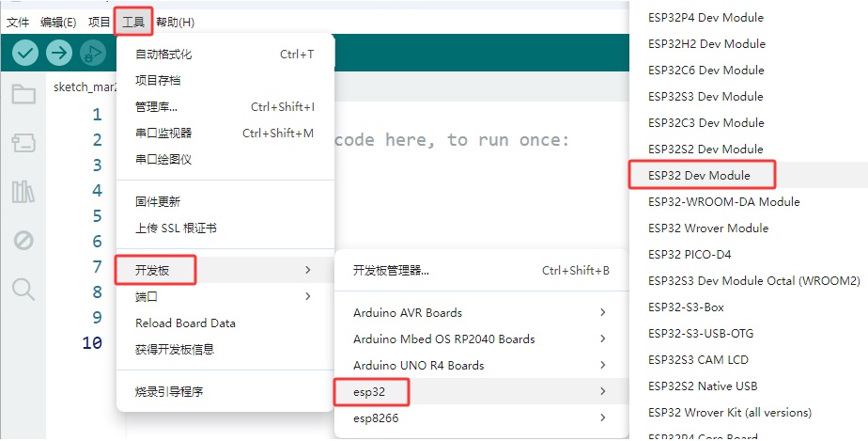Select 管理库... menu entry

tap(225, 107)
